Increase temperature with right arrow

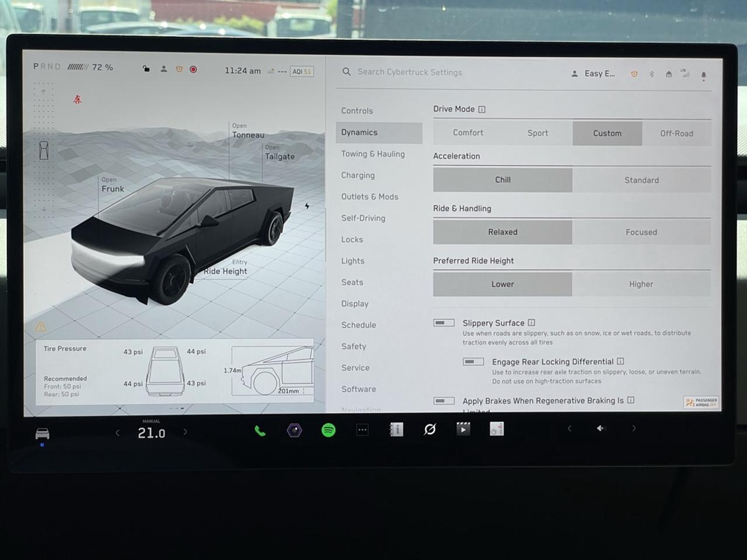click(x=186, y=432)
